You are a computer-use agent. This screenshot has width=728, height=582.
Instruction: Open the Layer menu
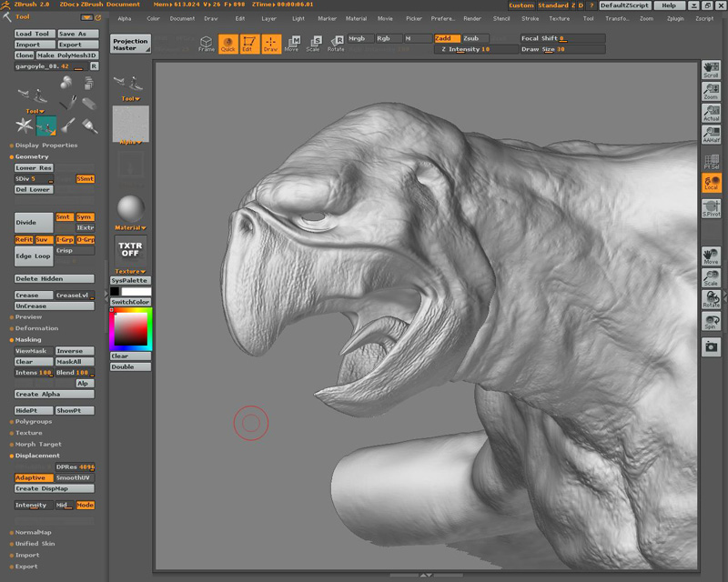tap(268, 18)
